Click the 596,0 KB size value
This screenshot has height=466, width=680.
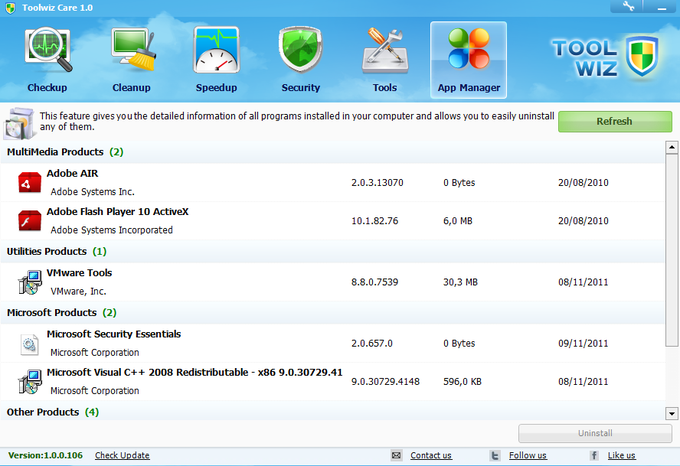pyautogui.click(x=462, y=381)
